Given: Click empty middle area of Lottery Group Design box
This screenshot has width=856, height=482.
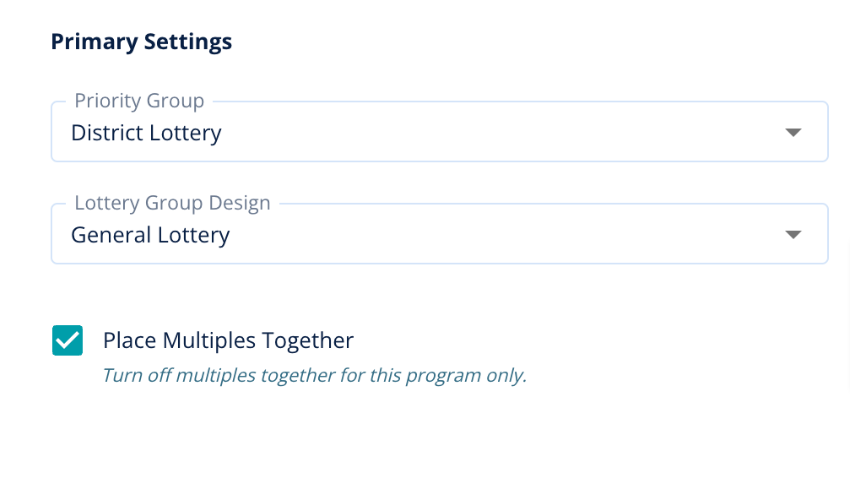Looking at the screenshot, I should [x=500, y=235].
